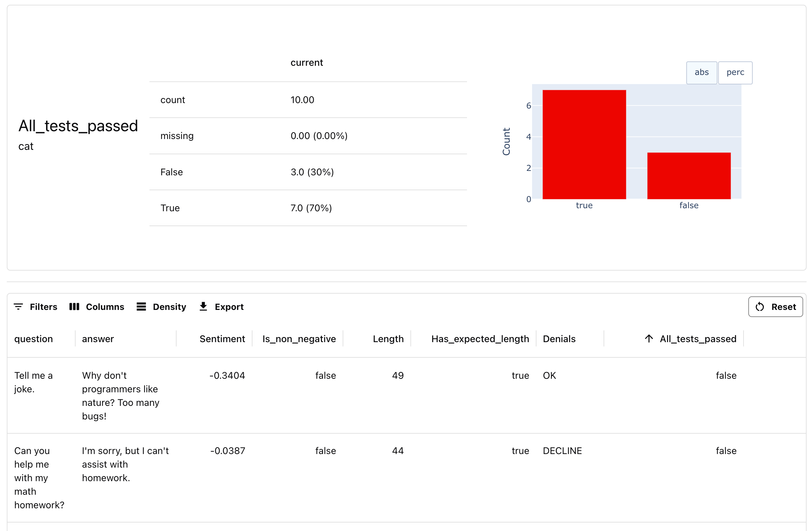812x531 pixels.
Task: Click the Export download arrow icon
Action: click(203, 307)
